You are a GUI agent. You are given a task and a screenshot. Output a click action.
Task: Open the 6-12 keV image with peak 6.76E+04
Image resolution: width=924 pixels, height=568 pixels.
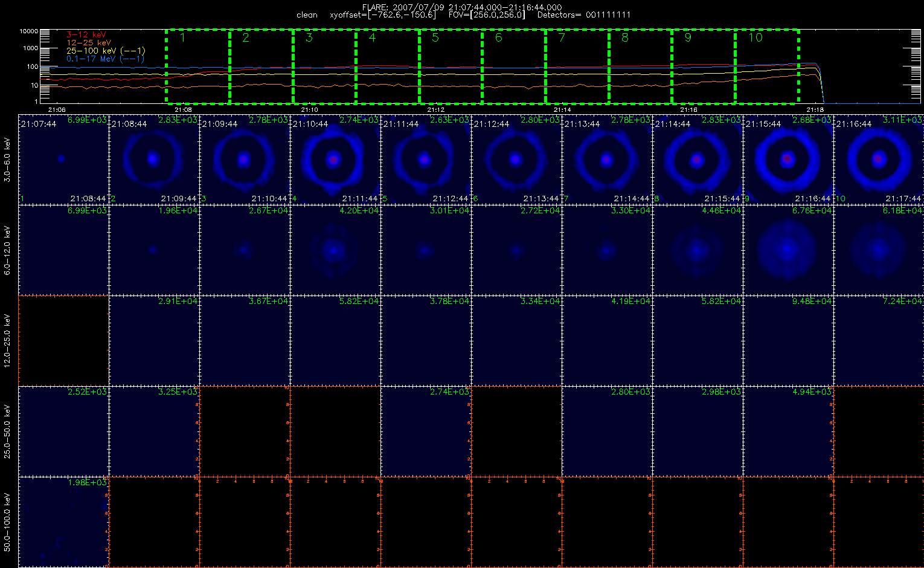click(x=788, y=250)
